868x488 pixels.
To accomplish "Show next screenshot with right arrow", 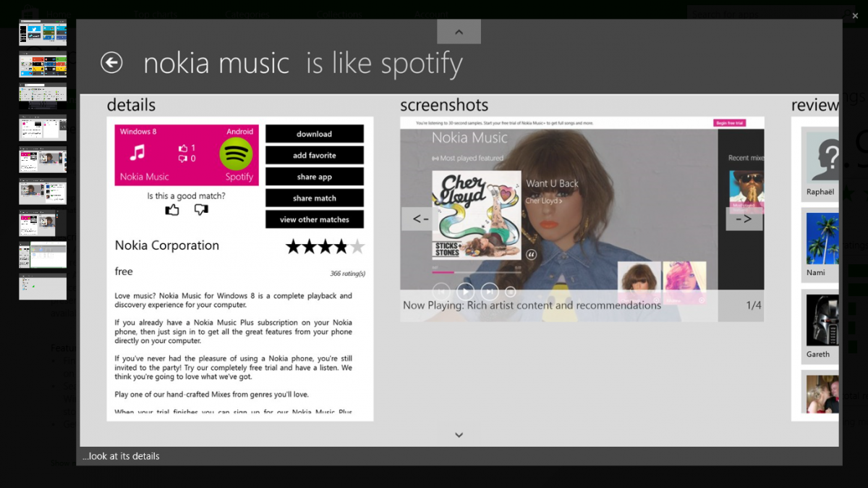I will tap(744, 219).
